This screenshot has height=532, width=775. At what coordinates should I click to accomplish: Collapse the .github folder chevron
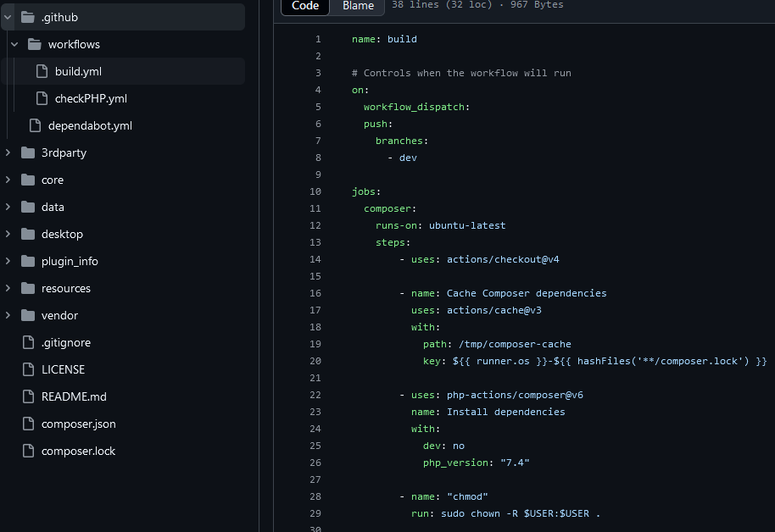tap(8, 17)
